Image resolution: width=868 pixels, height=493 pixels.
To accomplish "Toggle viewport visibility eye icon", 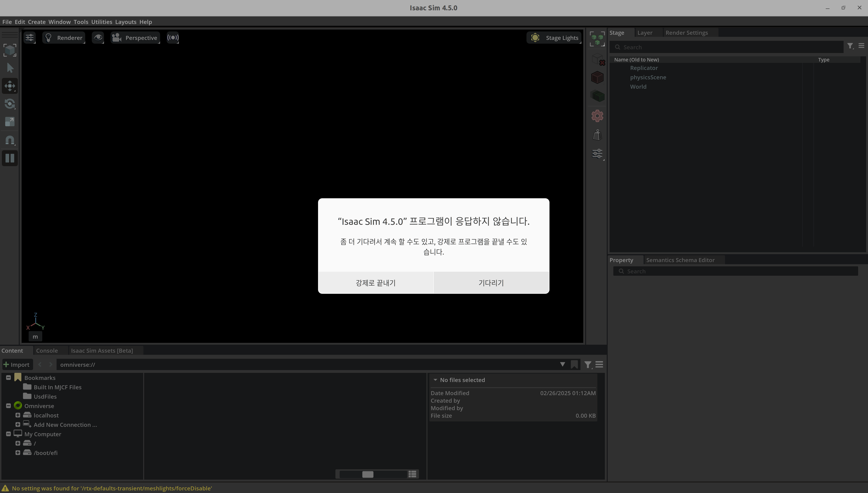I will [98, 38].
